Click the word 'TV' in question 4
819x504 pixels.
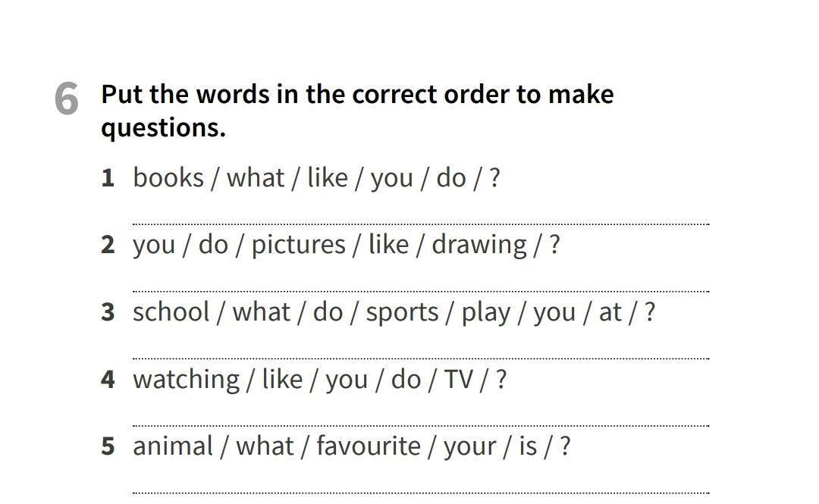pyautogui.click(x=458, y=379)
